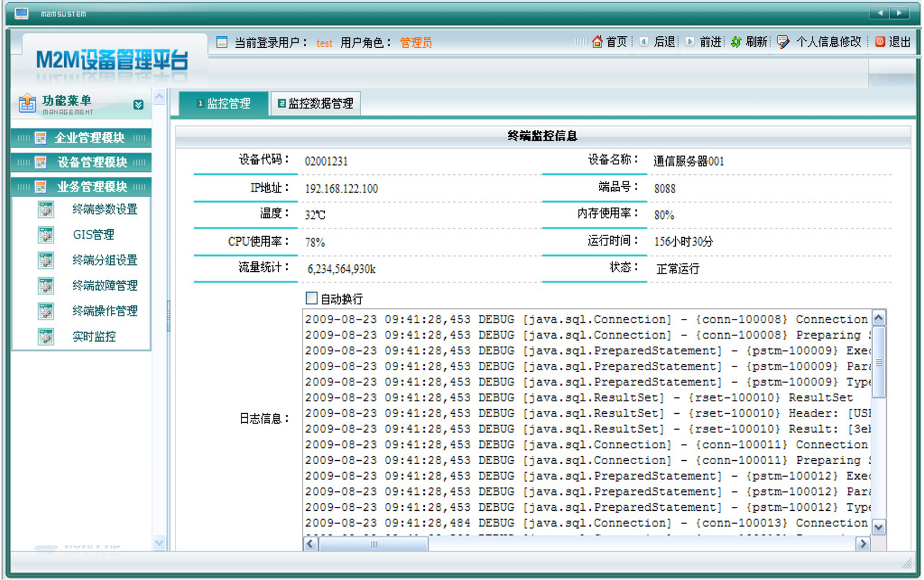Image resolution: width=924 pixels, height=580 pixels.
Task: Click the 刷新 link
Action: 756,42
